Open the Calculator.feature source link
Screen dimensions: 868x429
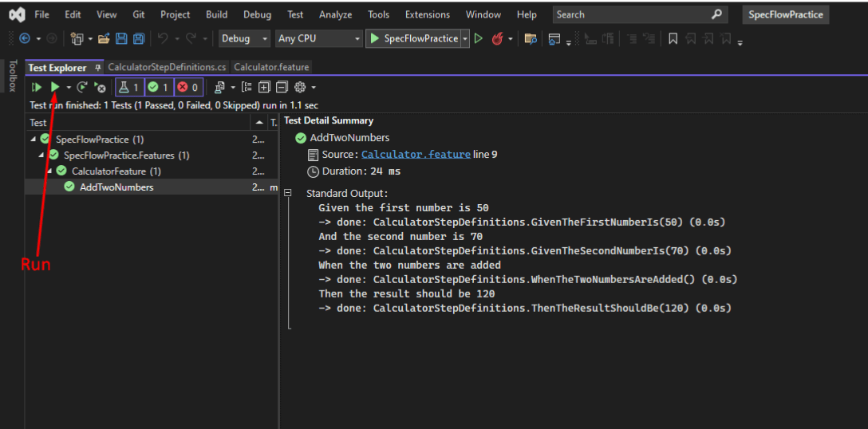pos(416,155)
